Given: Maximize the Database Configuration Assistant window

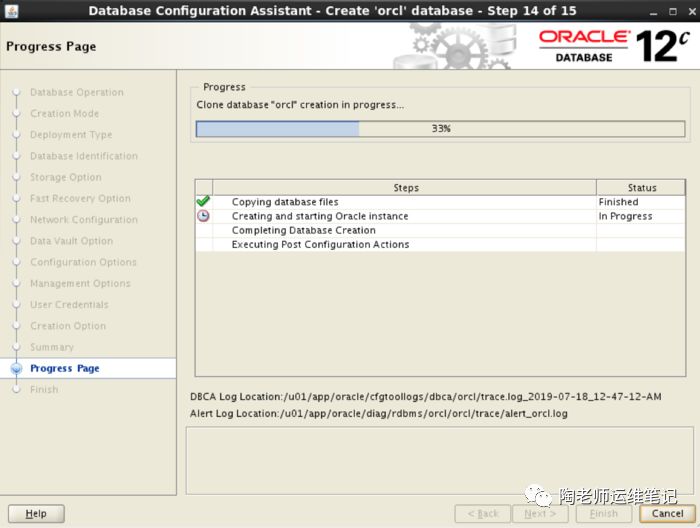Looking at the screenshot, I should click(673, 12).
